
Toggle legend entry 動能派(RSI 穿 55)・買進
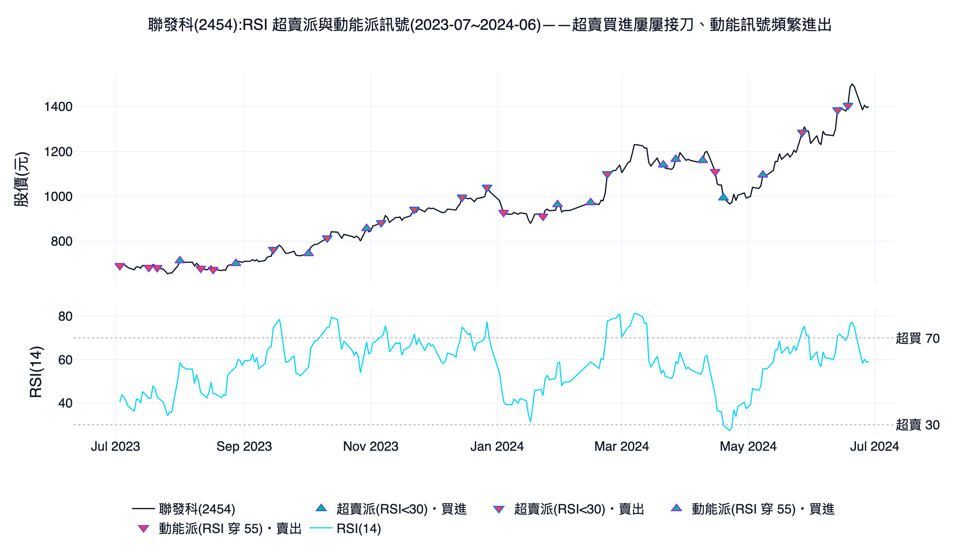(x=753, y=509)
